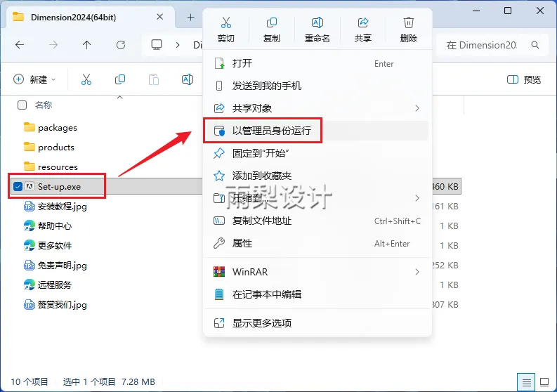Viewport: 557px width, 392px height.
Task: Select 在记事本中编辑 menu entry
Action: (x=317, y=294)
